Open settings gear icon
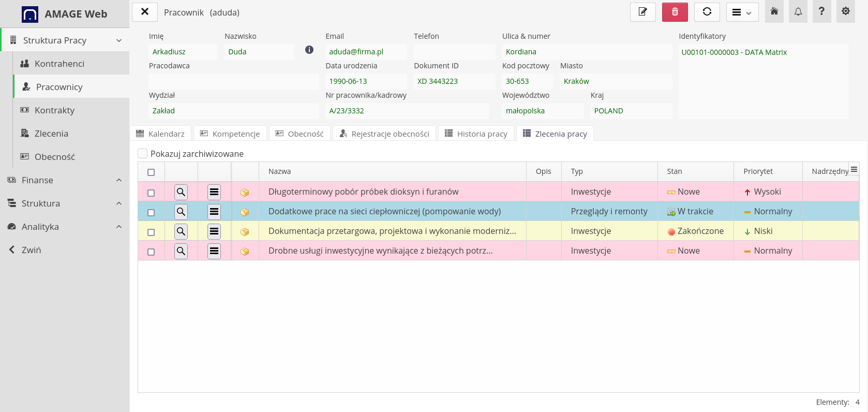 click(x=846, y=11)
